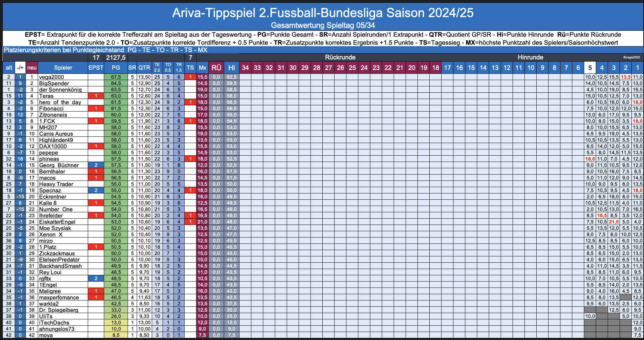Select the Mx value '21,0' in EiskalterEngel's row
The image size is (644, 340).
[202, 222]
